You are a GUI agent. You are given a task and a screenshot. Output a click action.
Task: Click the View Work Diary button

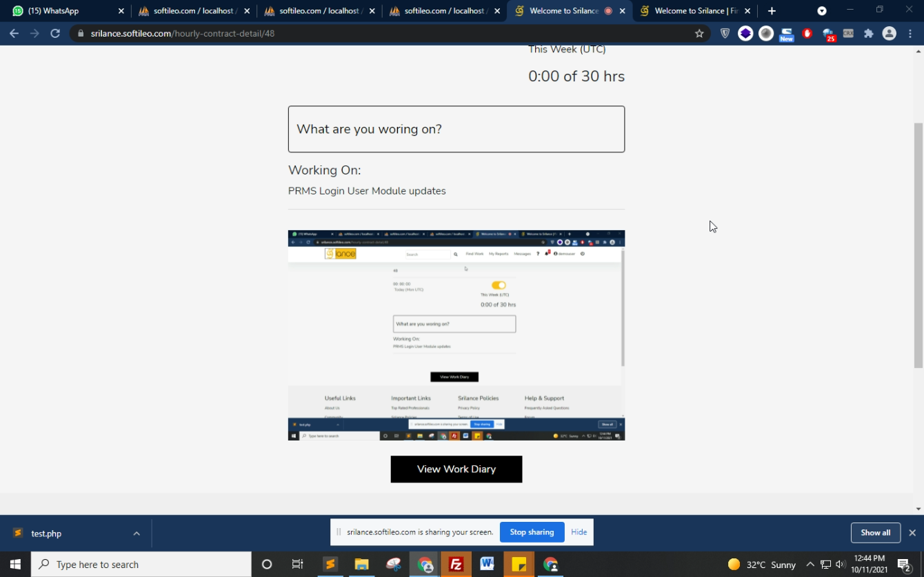pos(456,469)
